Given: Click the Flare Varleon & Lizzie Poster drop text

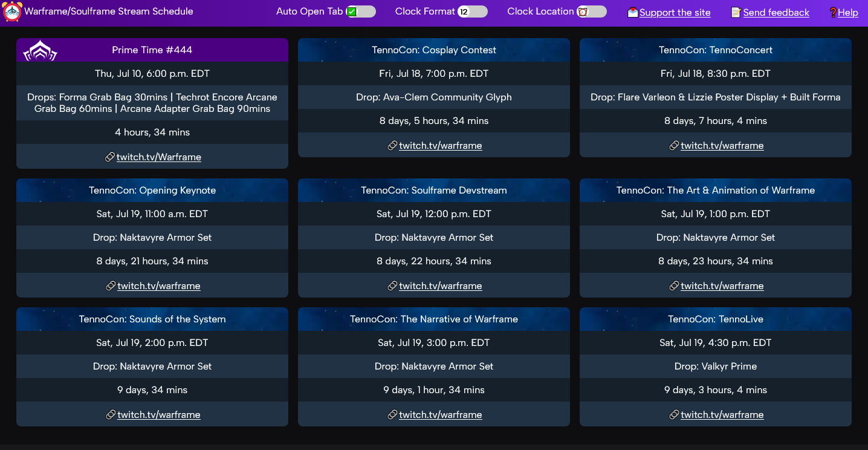Looking at the screenshot, I should [x=716, y=97].
